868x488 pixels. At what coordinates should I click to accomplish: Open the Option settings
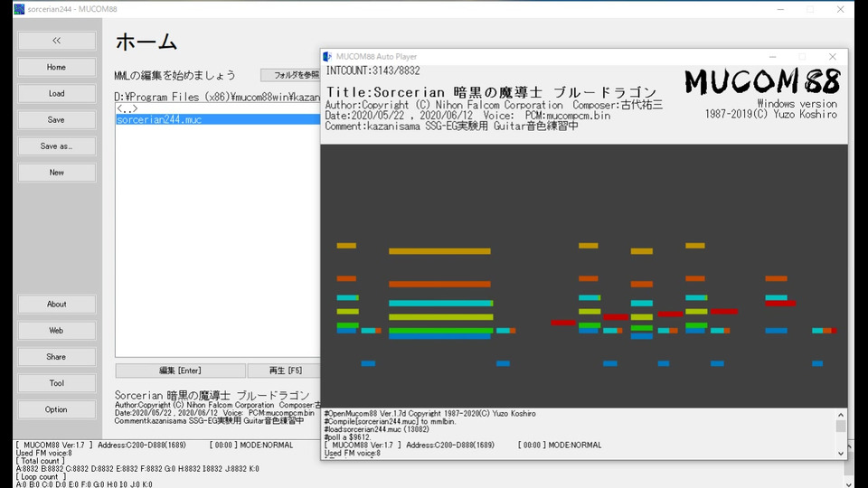point(56,409)
